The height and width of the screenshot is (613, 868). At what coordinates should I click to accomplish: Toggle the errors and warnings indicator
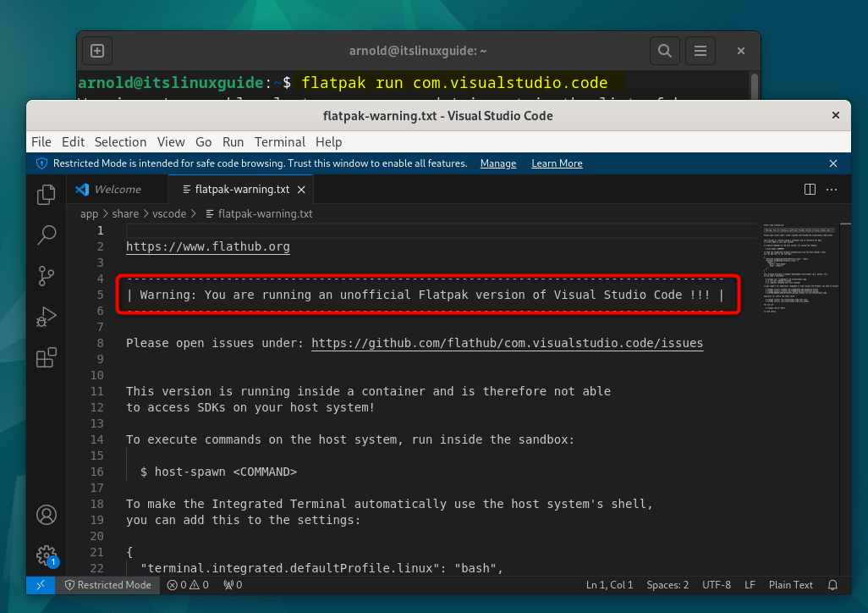tap(187, 585)
